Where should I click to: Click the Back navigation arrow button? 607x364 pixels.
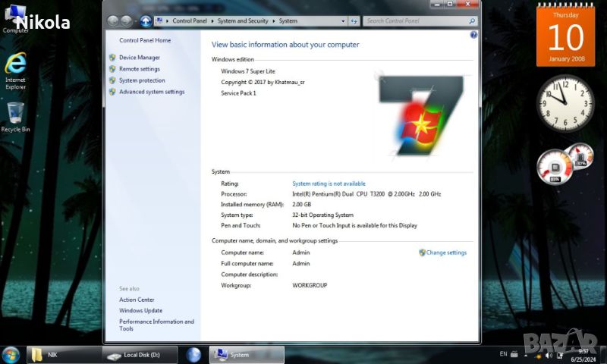tap(113, 21)
